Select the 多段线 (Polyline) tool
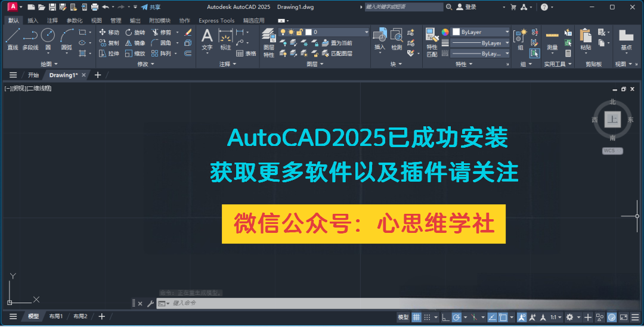Image resolution: width=644 pixels, height=327 pixels. pos(30,39)
